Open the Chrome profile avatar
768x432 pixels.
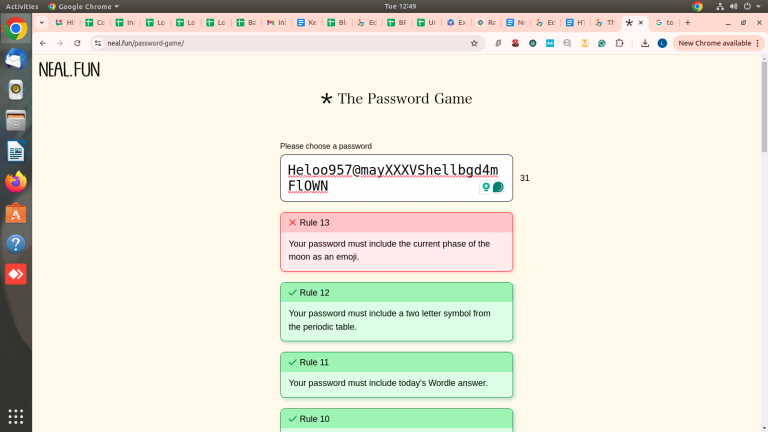(x=662, y=43)
